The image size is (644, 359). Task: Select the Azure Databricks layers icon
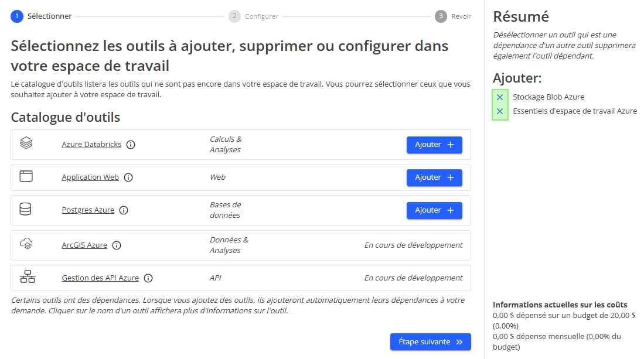point(26,144)
